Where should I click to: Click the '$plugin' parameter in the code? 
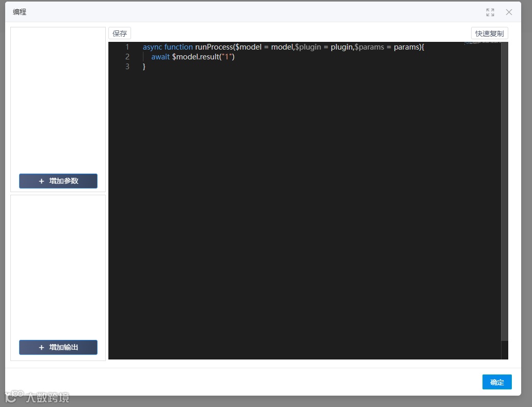point(308,47)
